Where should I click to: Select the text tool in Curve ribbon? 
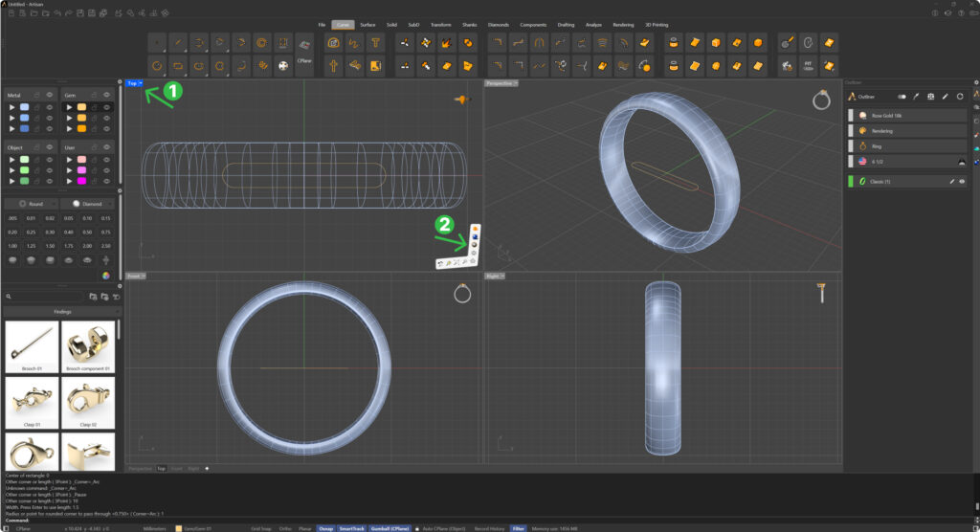375,43
